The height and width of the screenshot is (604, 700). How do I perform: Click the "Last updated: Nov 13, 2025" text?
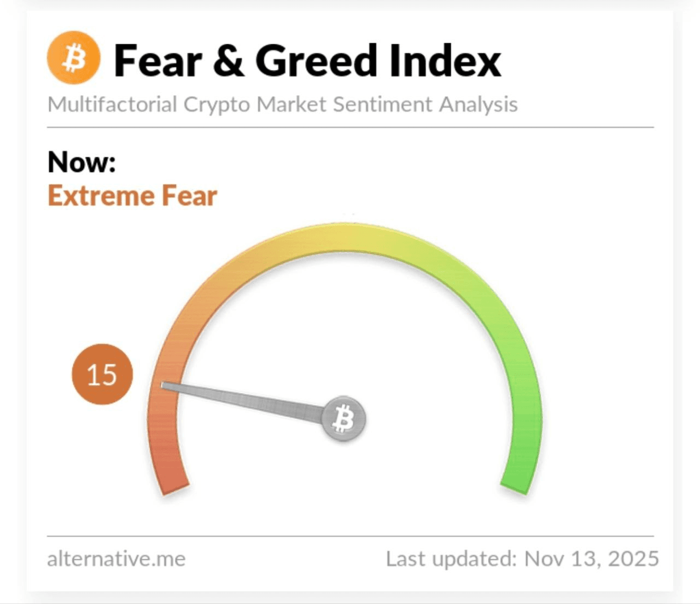click(522, 559)
